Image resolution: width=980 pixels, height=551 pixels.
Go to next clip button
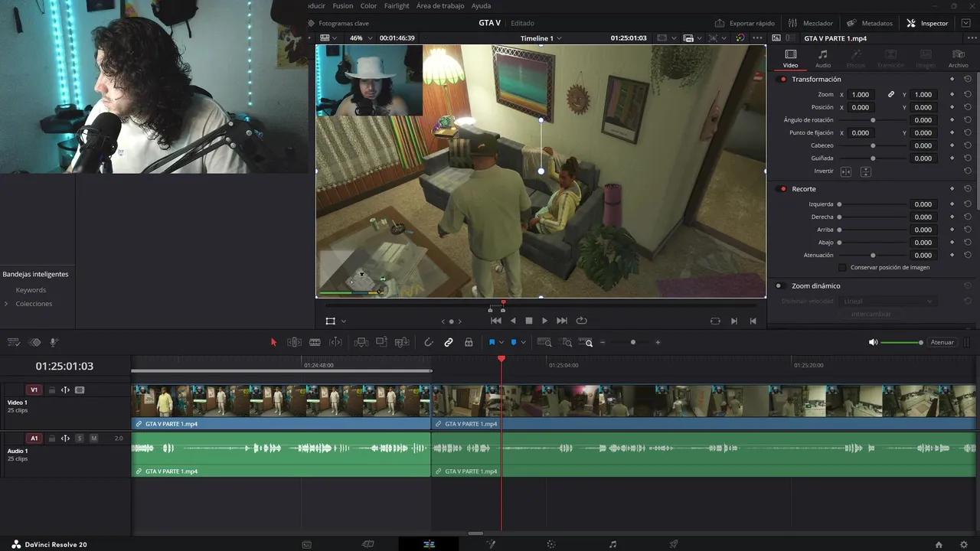[734, 321]
